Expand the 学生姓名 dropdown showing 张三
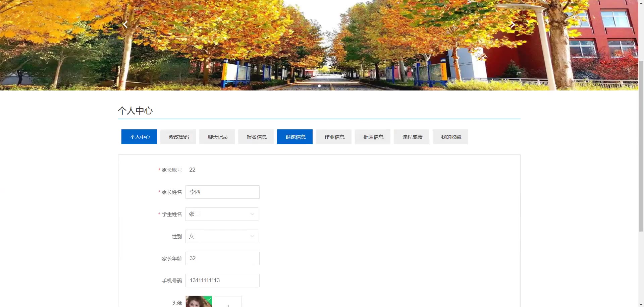 coord(222,214)
